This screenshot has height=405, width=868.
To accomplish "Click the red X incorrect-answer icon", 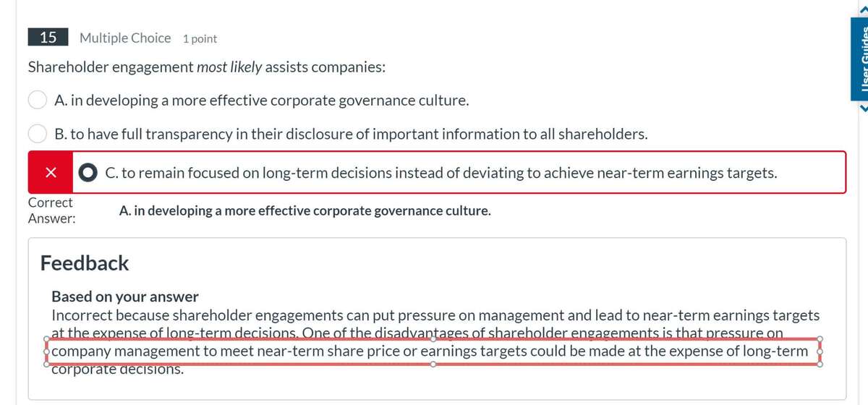I will (x=50, y=173).
